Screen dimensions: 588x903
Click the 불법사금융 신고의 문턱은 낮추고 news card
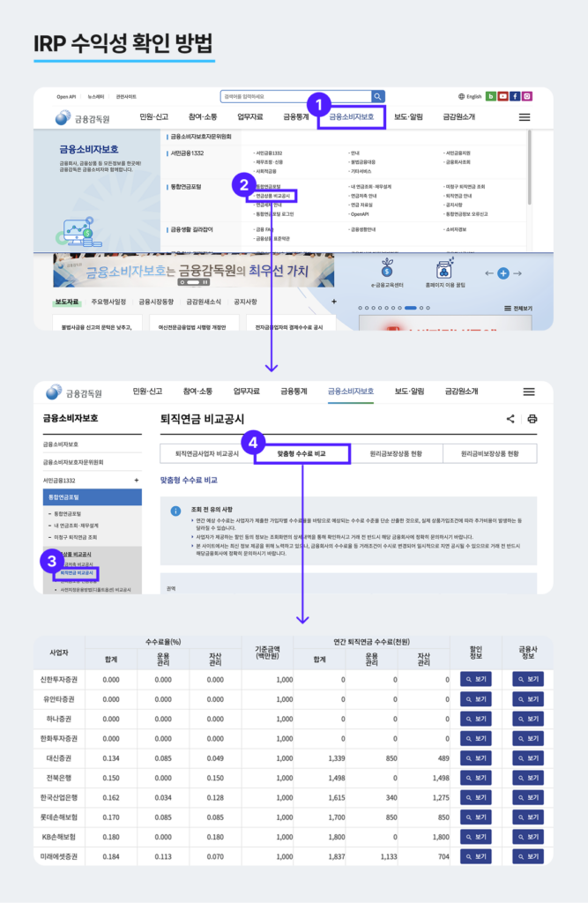(x=97, y=323)
